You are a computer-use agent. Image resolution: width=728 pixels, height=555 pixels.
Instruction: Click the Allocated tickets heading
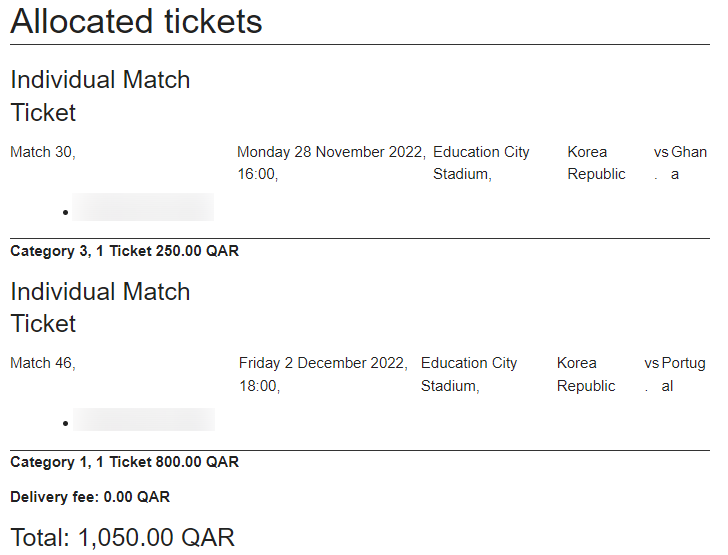coord(136,21)
